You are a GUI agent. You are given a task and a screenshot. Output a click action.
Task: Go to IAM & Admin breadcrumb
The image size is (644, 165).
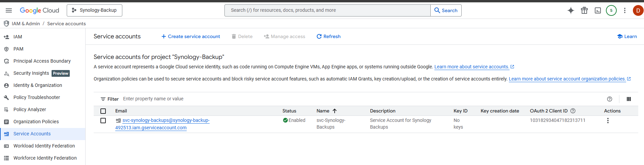(x=26, y=24)
